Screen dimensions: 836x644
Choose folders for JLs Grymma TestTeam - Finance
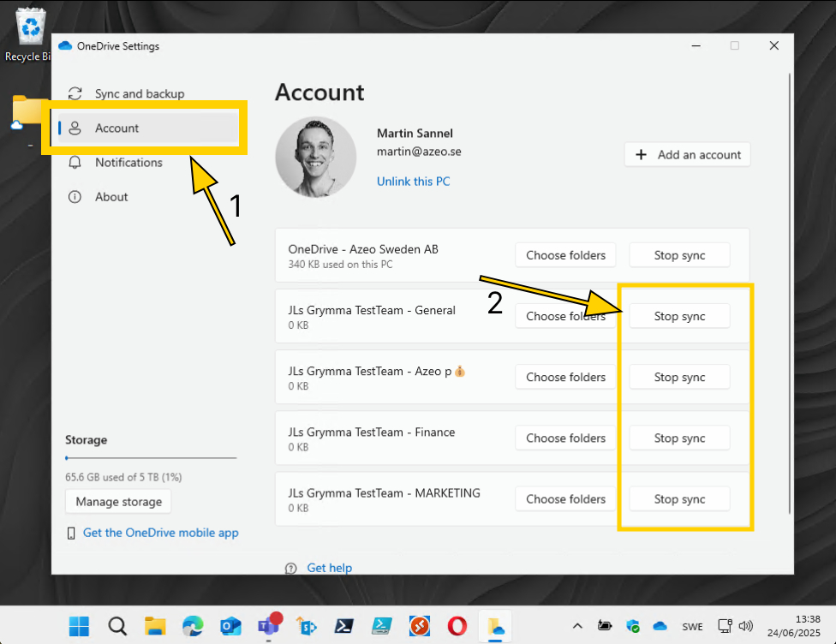[x=565, y=438]
